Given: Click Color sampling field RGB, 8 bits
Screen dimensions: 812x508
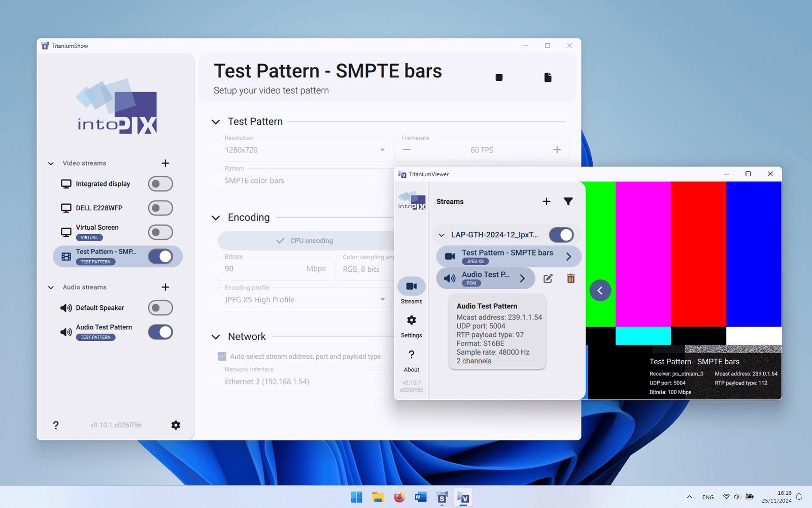Looking at the screenshot, I should click(365, 269).
